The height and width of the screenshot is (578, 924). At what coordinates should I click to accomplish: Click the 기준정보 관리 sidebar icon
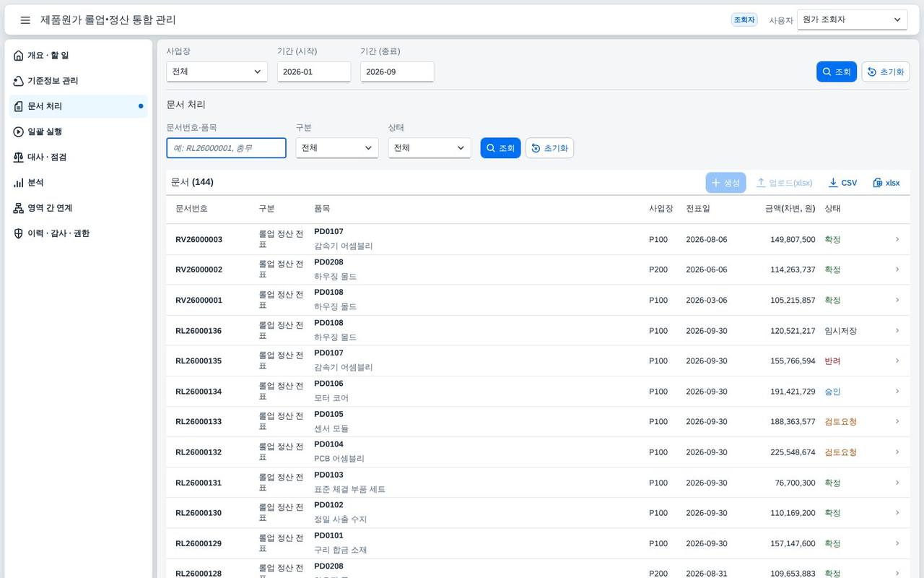(x=19, y=81)
